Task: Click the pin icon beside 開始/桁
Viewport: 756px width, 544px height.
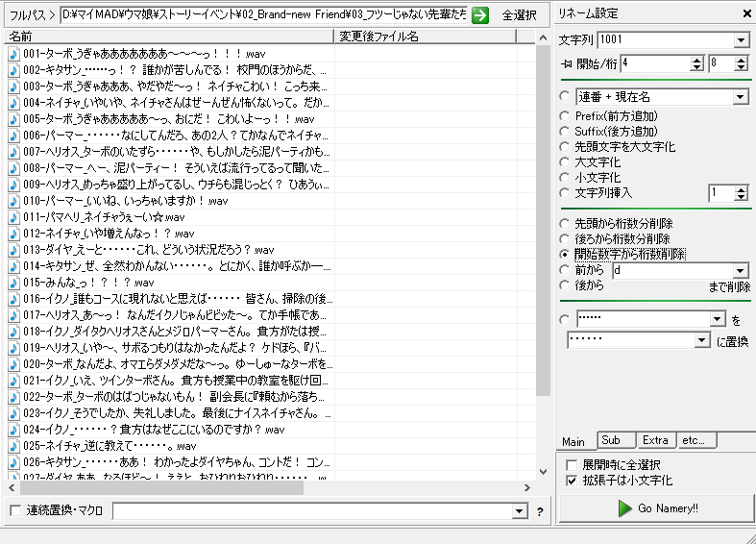Action: coord(566,63)
